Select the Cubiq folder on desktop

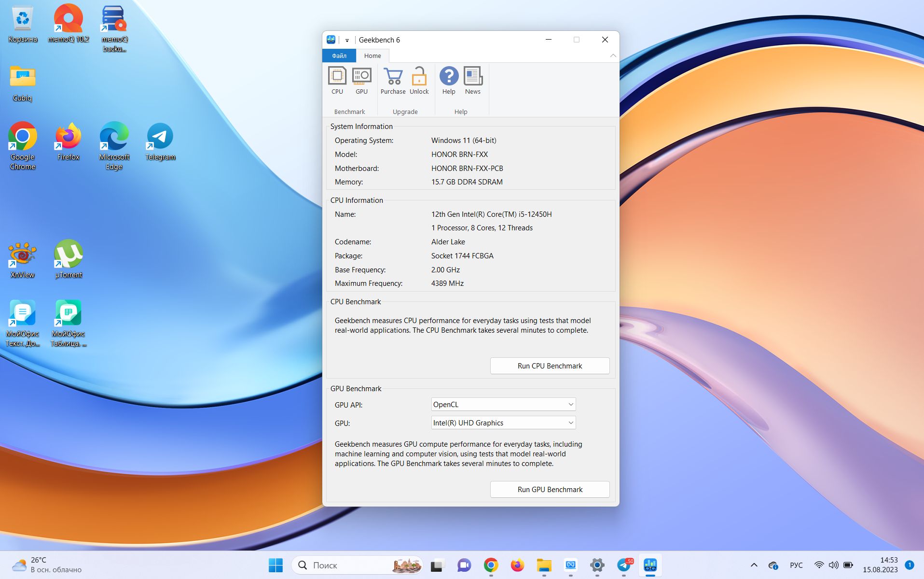coord(23,83)
